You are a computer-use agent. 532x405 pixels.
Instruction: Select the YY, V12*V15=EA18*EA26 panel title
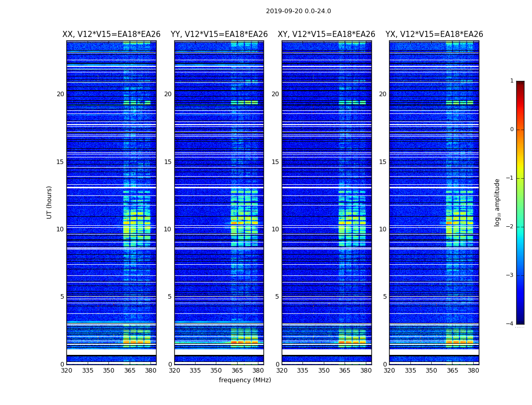[219, 34]
